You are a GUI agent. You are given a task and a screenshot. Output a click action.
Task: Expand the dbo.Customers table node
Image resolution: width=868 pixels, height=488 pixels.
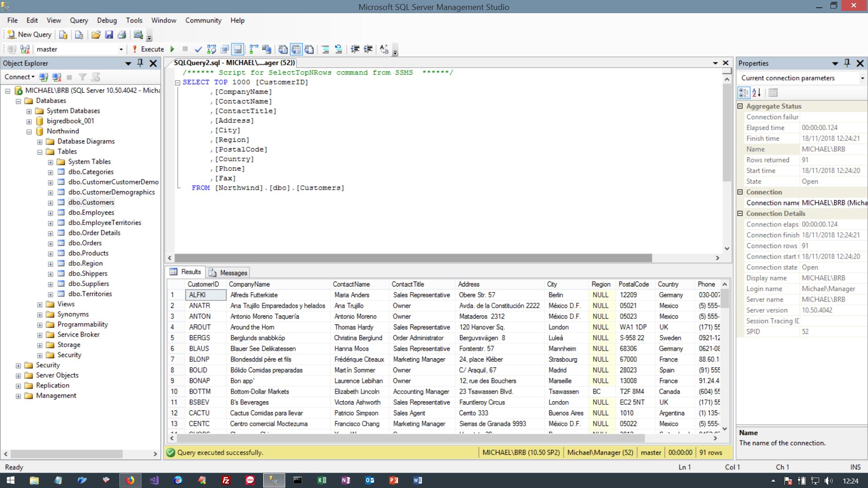click(x=50, y=203)
